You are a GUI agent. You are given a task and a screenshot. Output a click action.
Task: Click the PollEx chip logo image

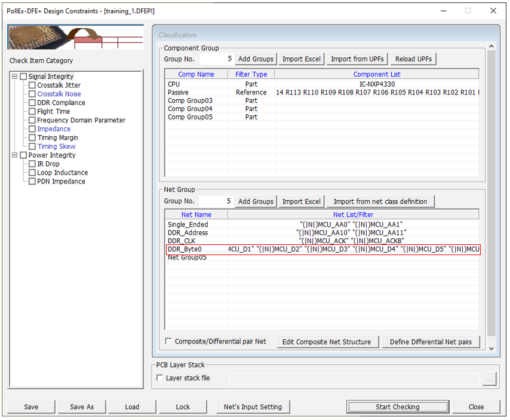pos(75,37)
